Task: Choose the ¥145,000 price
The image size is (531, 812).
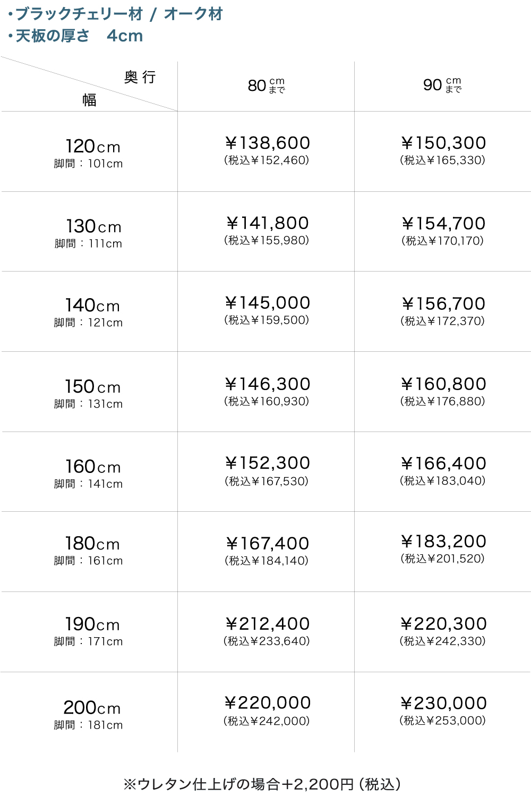Action: (267, 303)
